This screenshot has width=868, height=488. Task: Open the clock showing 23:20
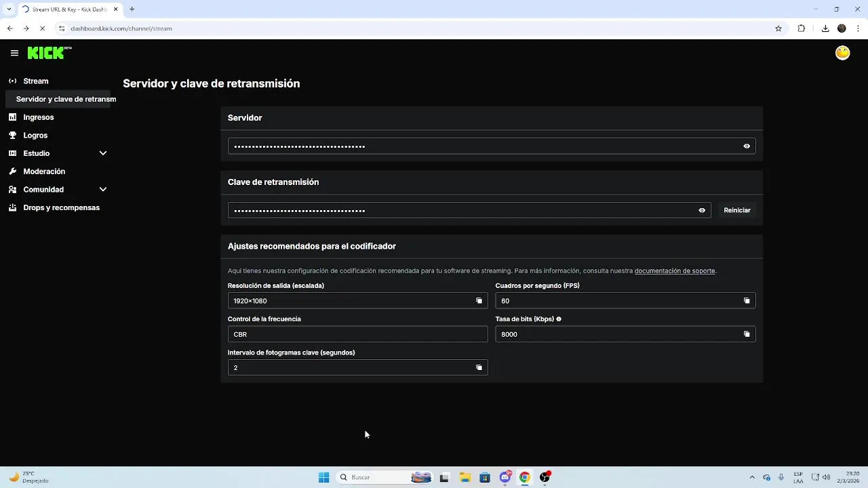[x=848, y=477]
